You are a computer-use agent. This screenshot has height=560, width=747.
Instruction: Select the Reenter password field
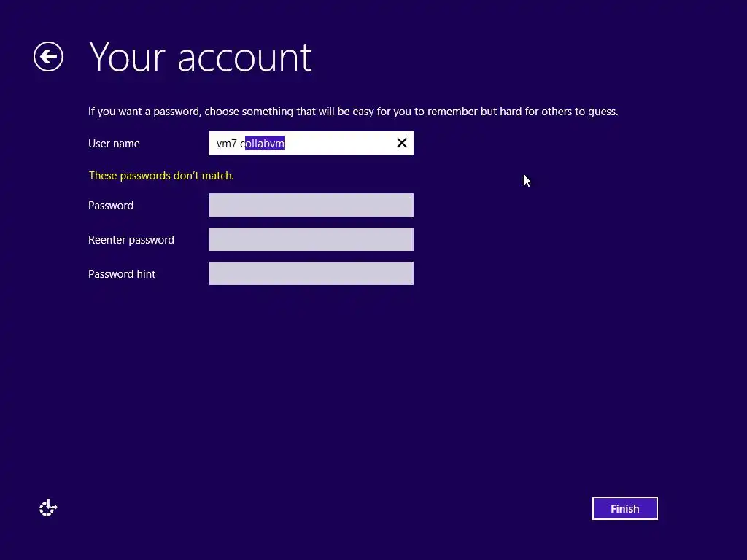[x=311, y=239]
